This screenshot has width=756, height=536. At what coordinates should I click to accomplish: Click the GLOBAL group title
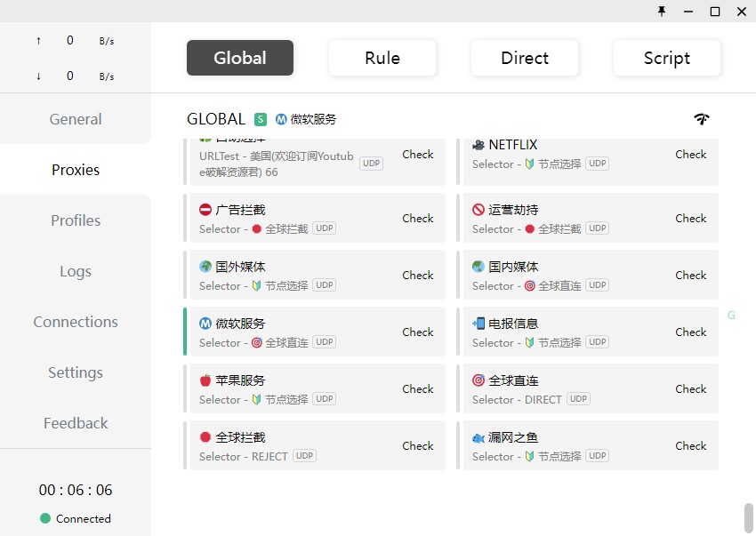click(216, 119)
